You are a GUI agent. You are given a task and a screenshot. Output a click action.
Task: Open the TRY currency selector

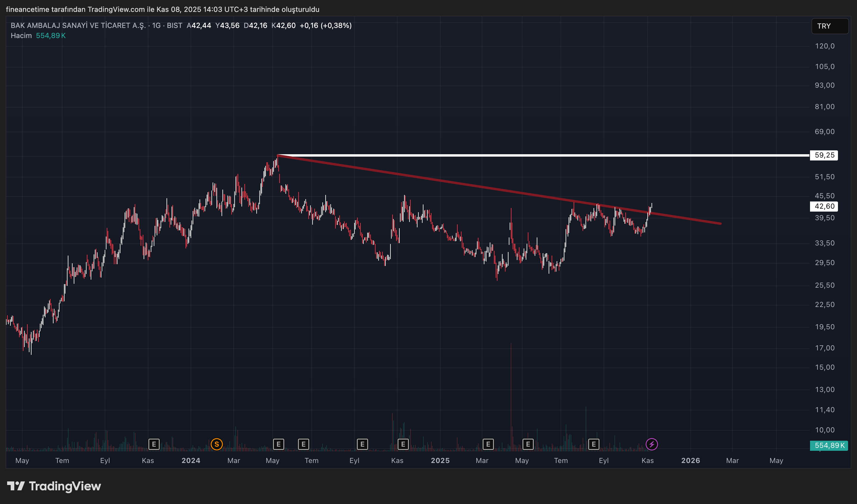tap(829, 26)
